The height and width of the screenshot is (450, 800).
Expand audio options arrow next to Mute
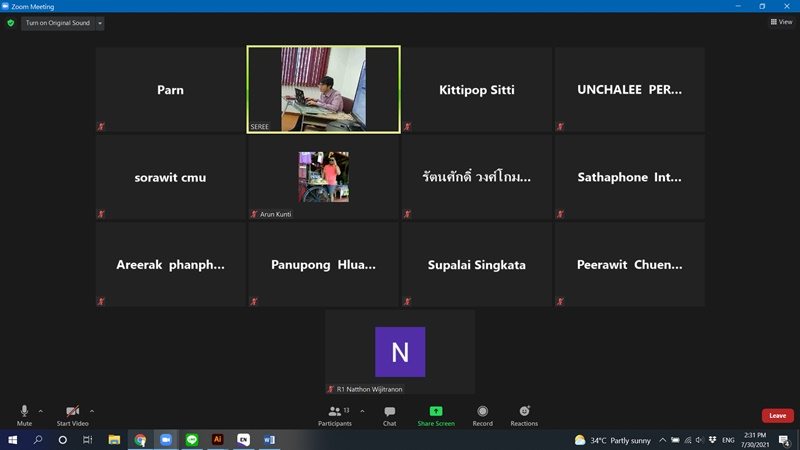[40, 411]
